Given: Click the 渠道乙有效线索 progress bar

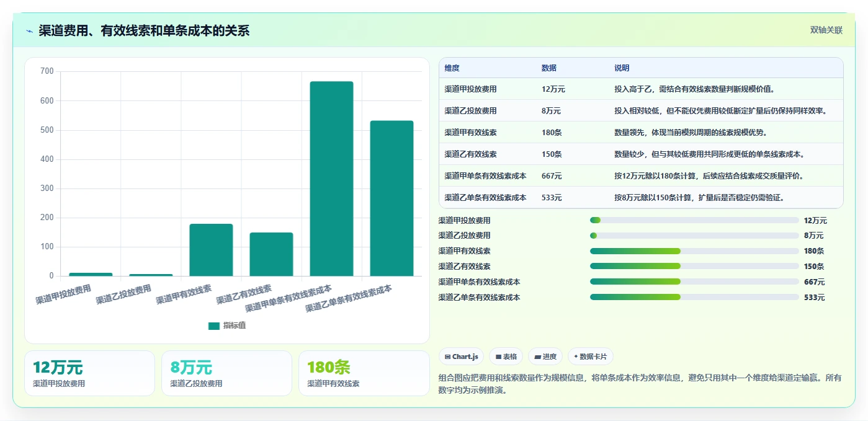Looking at the screenshot, I should (x=694, y=267).
